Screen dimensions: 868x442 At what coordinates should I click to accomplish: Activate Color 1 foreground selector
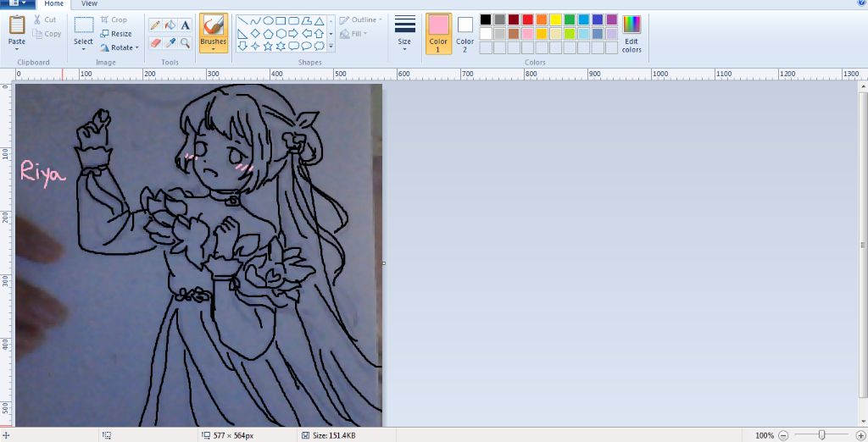coord(438,34)
